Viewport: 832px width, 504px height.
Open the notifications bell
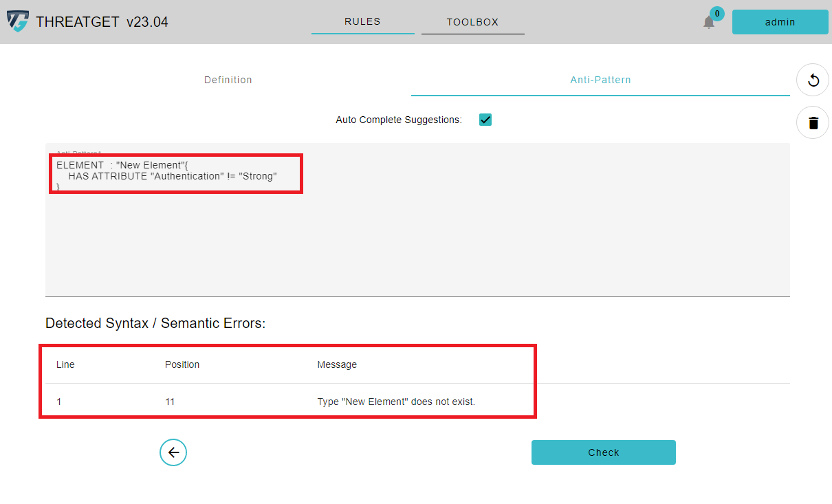click(708, 23)
